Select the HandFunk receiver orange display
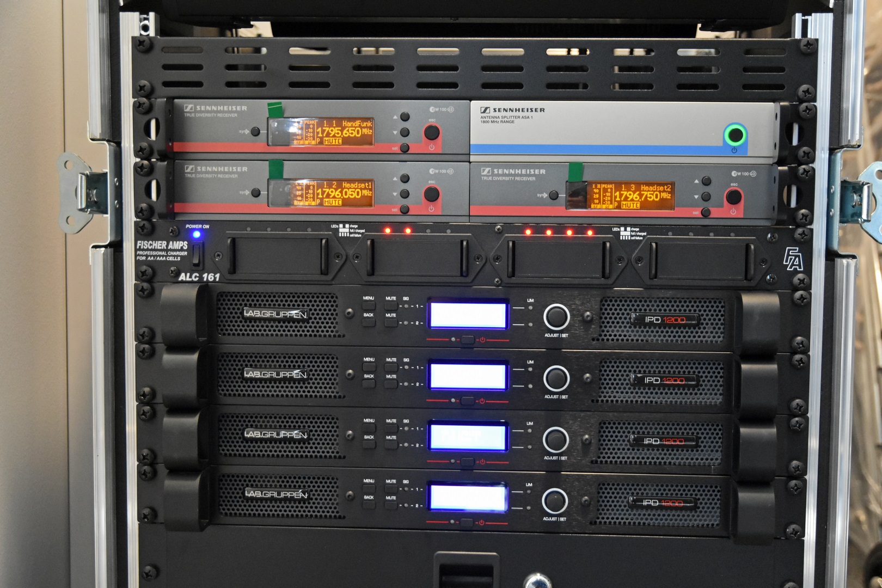This screenshot has height=588, width=882. point(321,132)
